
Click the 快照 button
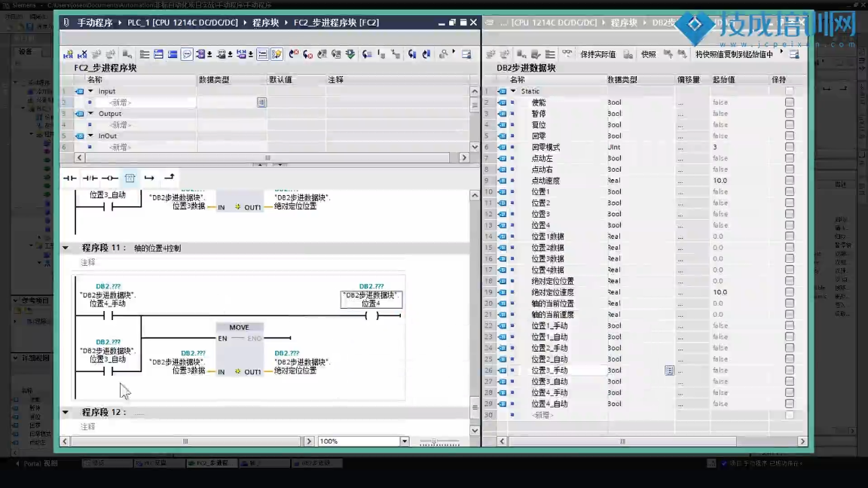[648, 54]
